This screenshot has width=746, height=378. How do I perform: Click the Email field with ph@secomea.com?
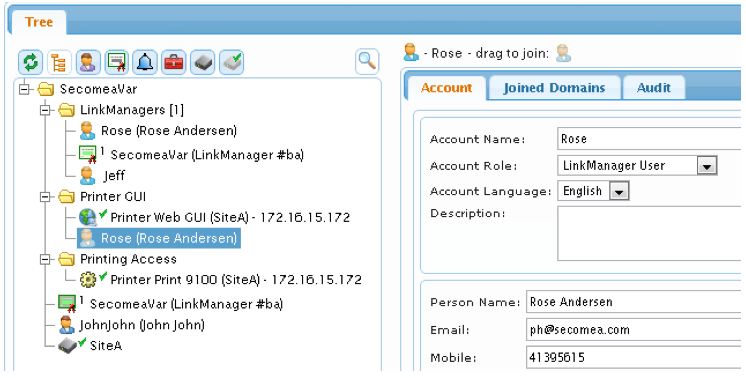[633, 330]
